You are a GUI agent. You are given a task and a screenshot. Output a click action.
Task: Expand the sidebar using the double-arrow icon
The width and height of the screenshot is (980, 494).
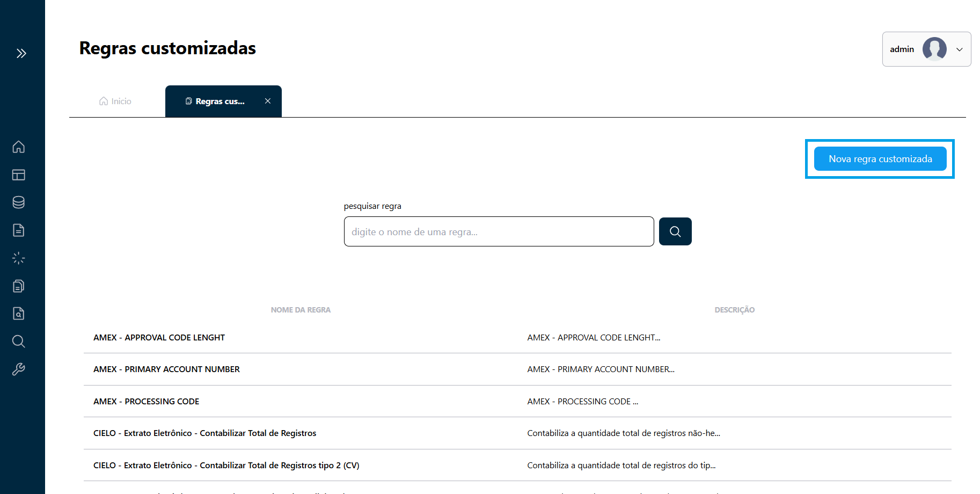coord(21,53)
